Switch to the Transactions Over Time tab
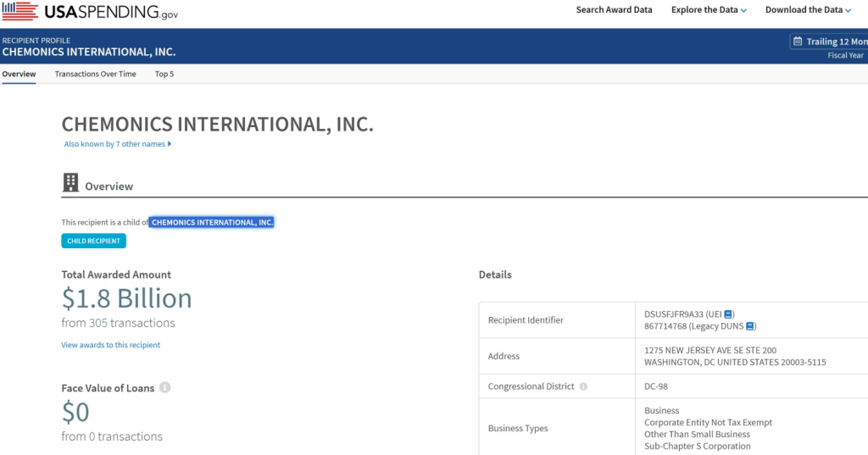Screen dimensions: 868x455 pos(95,75)
